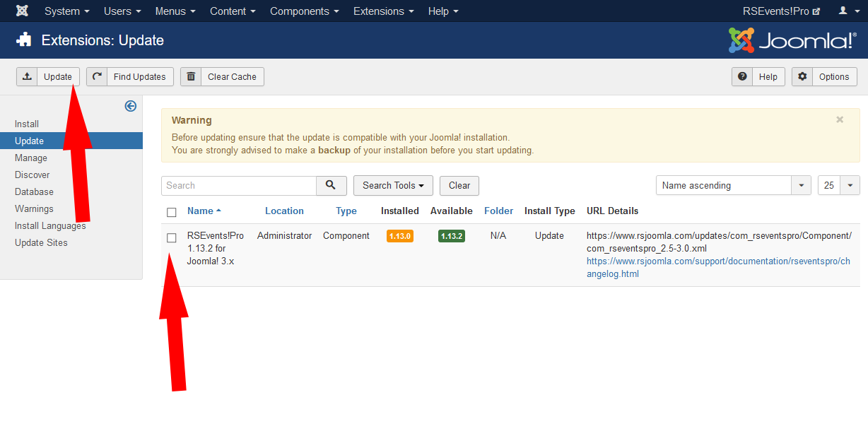Go to Install in sidebar
This screenshot has height=448, width=868.
[27, 124]
